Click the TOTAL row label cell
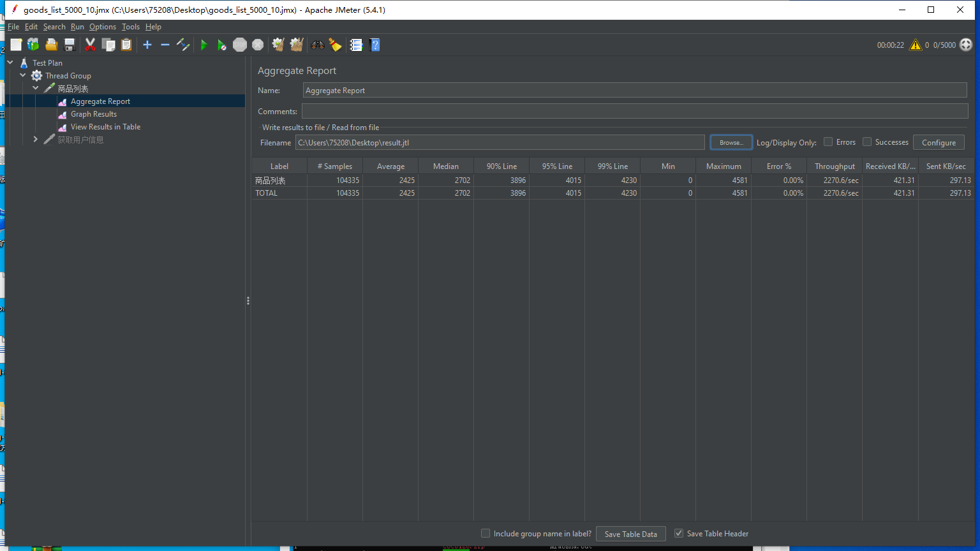Viewport: 980px width, 551px height. click(279, 193)
